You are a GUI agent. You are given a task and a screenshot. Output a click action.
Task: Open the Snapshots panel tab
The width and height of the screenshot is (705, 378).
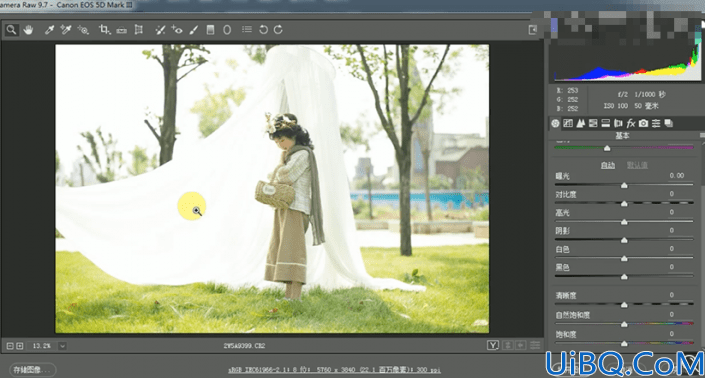pyautogui.click(x=669, y=123)
